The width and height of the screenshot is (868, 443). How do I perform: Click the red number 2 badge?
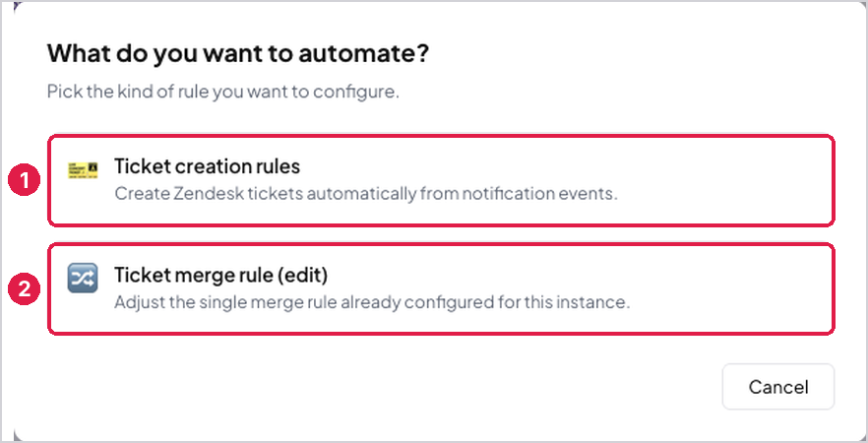point(25,289)
